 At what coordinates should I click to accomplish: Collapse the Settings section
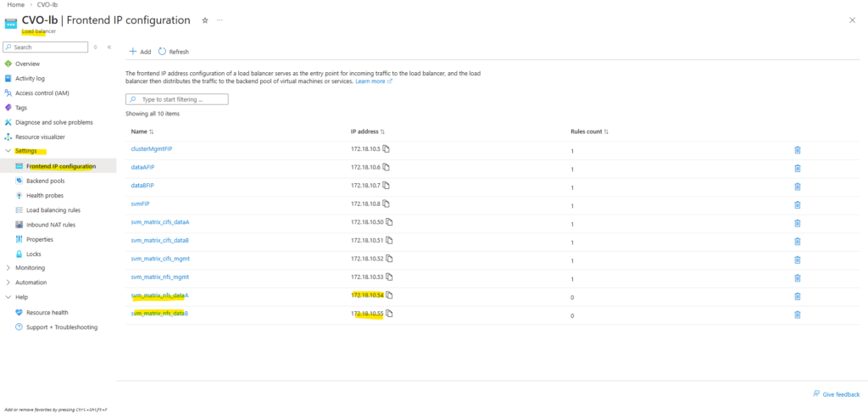8,151
